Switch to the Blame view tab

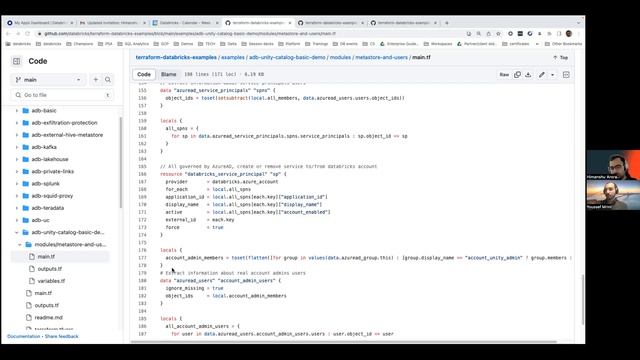[169, 74]
